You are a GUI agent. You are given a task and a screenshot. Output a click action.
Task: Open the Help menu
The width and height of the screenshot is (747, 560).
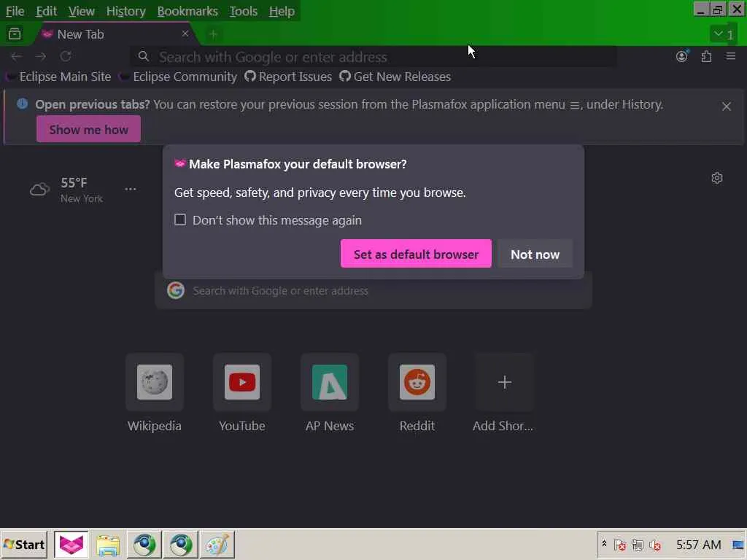click(x=282, y=11)
